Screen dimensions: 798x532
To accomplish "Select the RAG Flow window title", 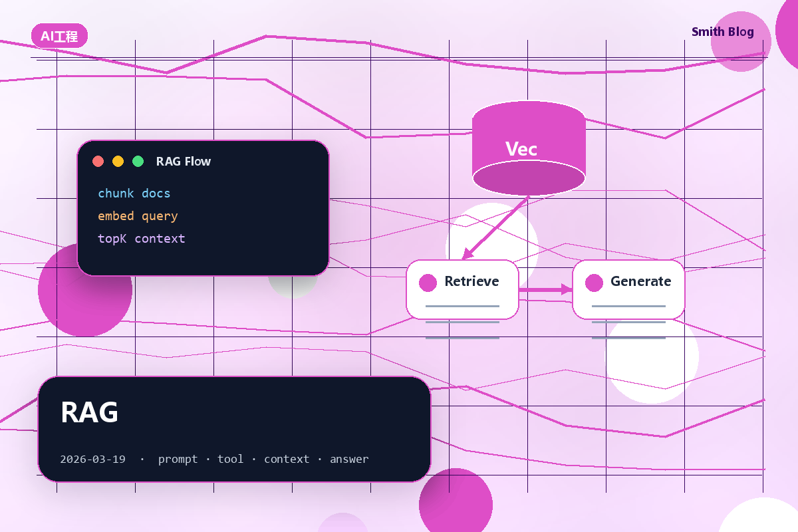I will tap(184, 161).
